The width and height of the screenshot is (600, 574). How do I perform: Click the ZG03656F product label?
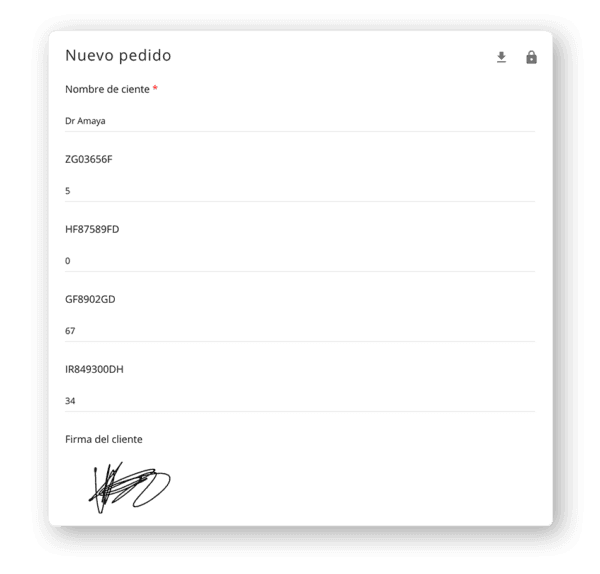[x=89, y=159]
